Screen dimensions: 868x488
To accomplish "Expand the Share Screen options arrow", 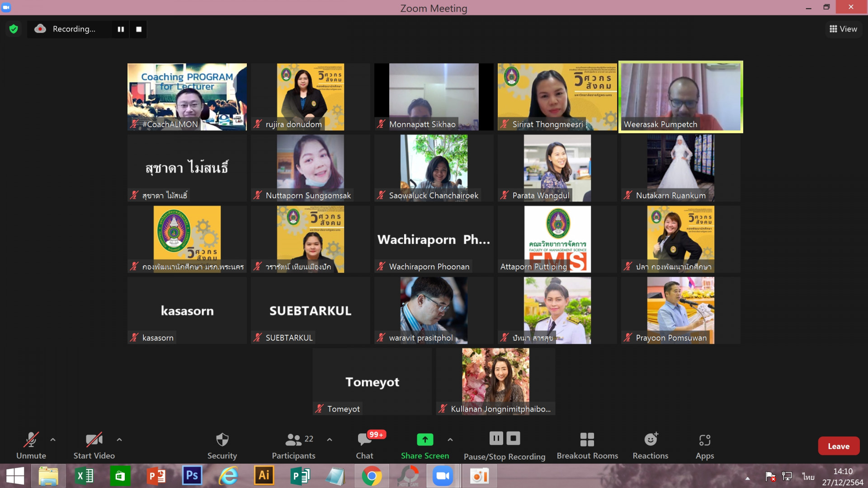I will click(x=450, y=439).
